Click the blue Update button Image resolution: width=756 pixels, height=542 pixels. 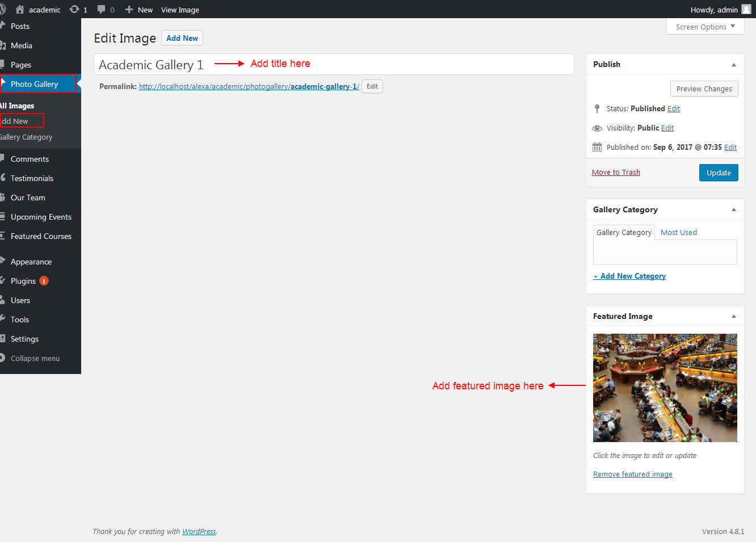click(719, 173)
